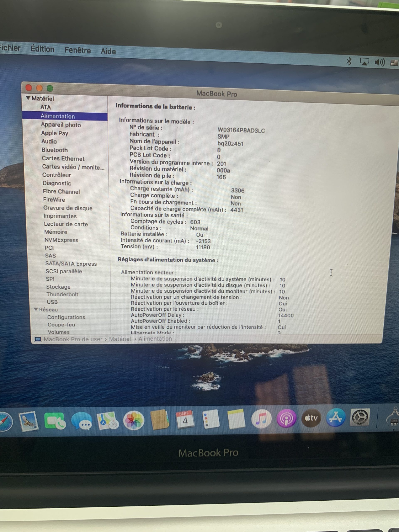Minimize the window with yellow button
This screenshot has width=399, height=532.
click(39, 88)
